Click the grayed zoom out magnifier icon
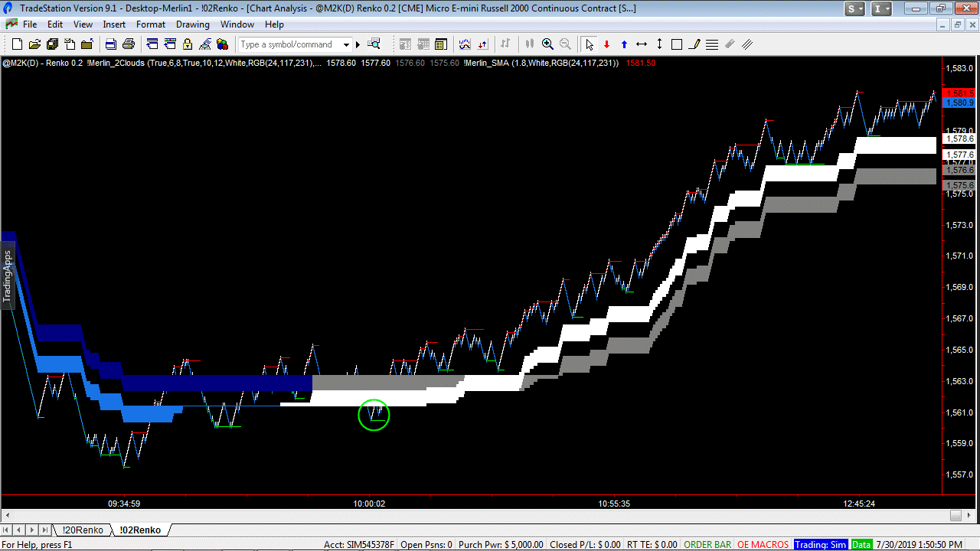The width and height of the screenshot is (980, 551). point(566,44)
